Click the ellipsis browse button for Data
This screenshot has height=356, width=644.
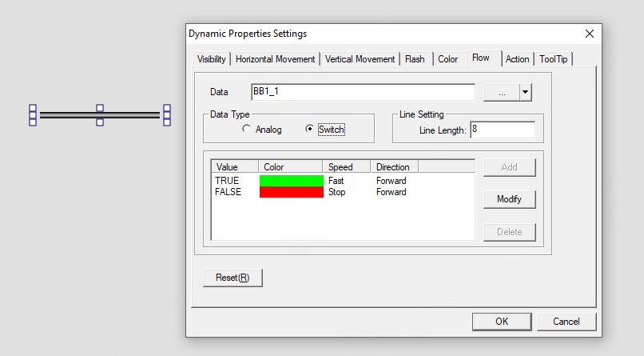click(x=502, y=93)
